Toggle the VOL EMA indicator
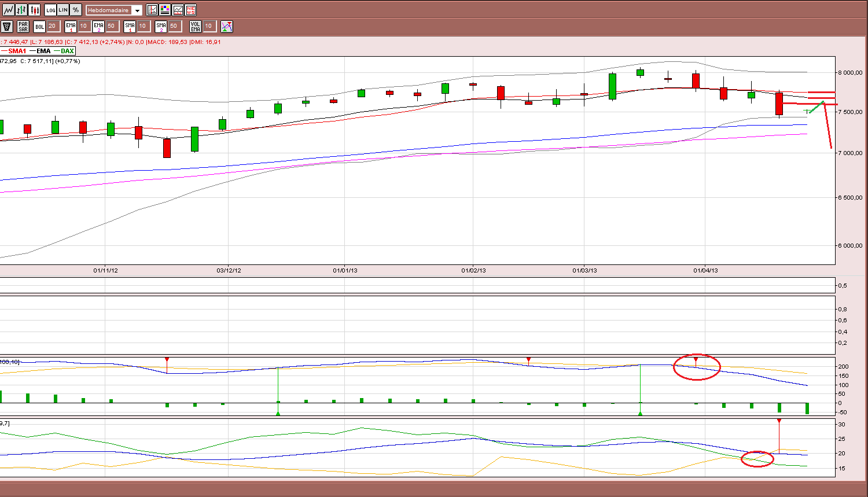The image size is (868, 497). [x=196, y=26]
